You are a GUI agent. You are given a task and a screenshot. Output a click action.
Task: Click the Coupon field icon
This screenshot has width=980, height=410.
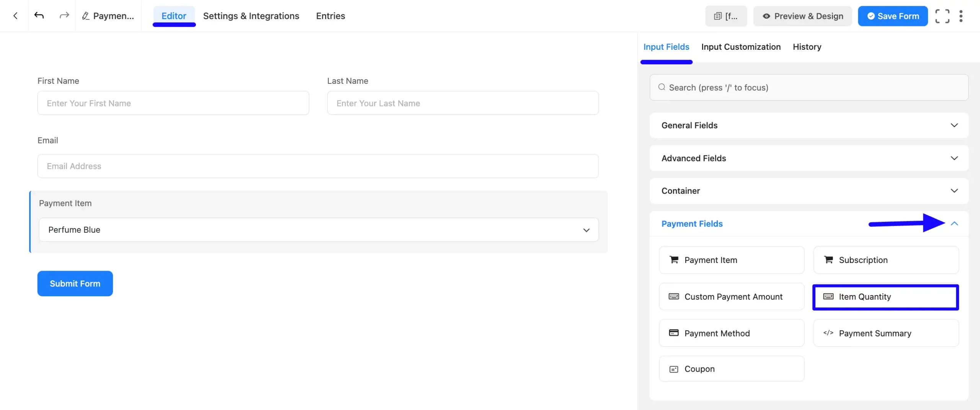coord(674,369)
